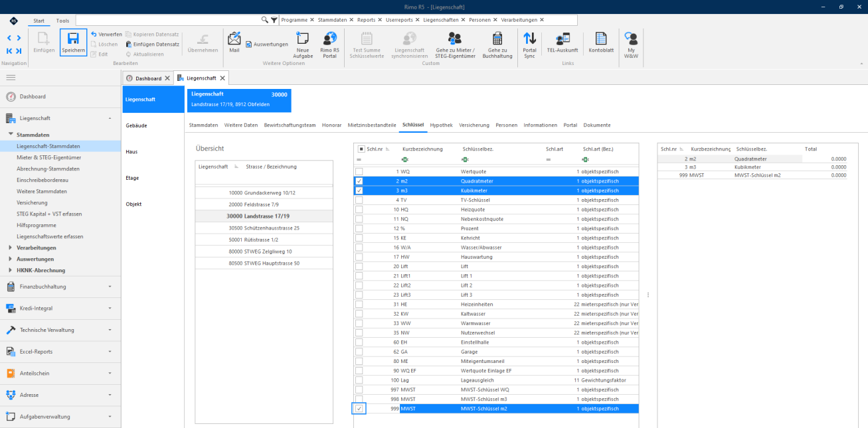Create a Neue Aufgabe
Viewport: 868px width, 428px height.
pos(303,44)
